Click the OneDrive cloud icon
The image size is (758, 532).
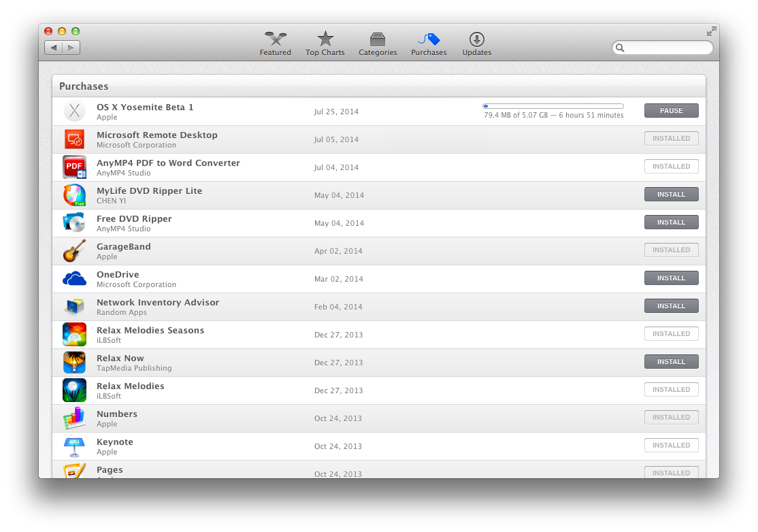click(x=74, y=279)
